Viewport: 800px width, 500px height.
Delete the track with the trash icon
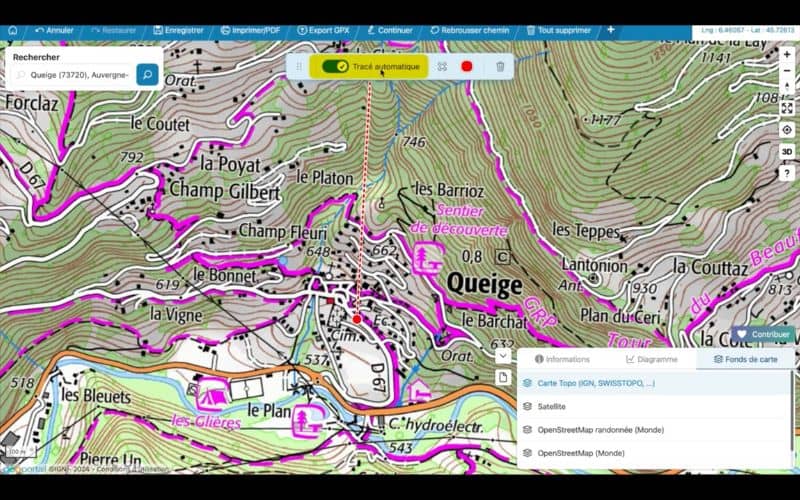(500, 66)
